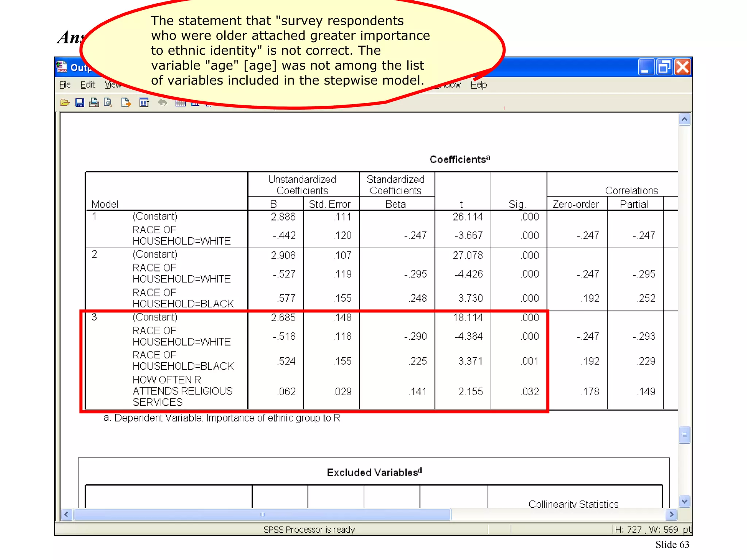Viewport: 747px width, 560px height.
Task: Click the SPSS Output window title icon
Action: point(62,67)
